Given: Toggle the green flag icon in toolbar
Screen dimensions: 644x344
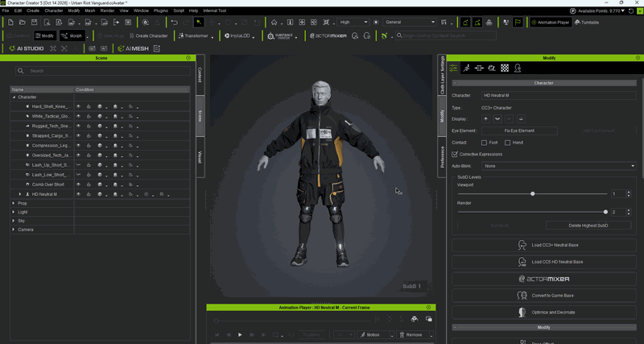Looking at the screenshot, I should click(518, 23).
